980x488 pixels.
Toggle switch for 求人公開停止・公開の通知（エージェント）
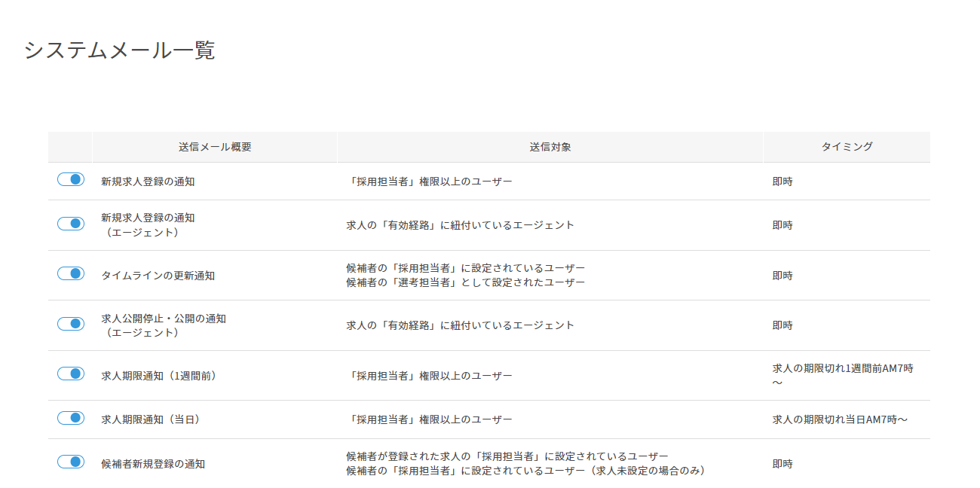[71, 324]
